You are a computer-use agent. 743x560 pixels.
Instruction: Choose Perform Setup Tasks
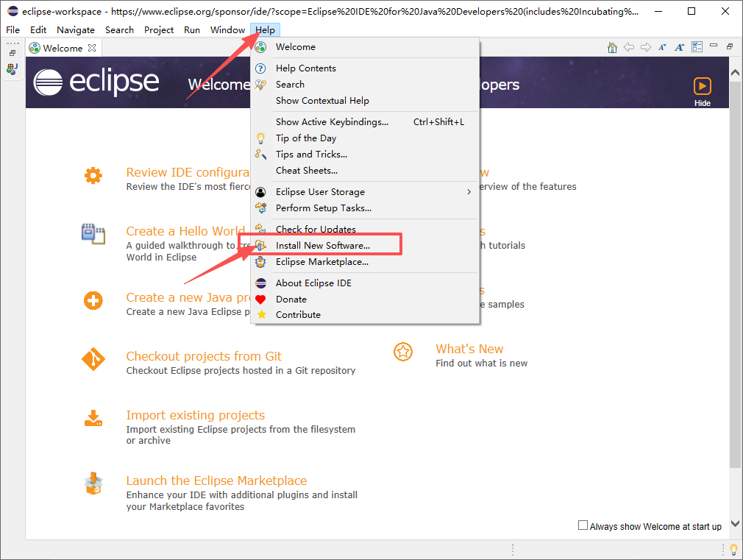click(365, 208)
